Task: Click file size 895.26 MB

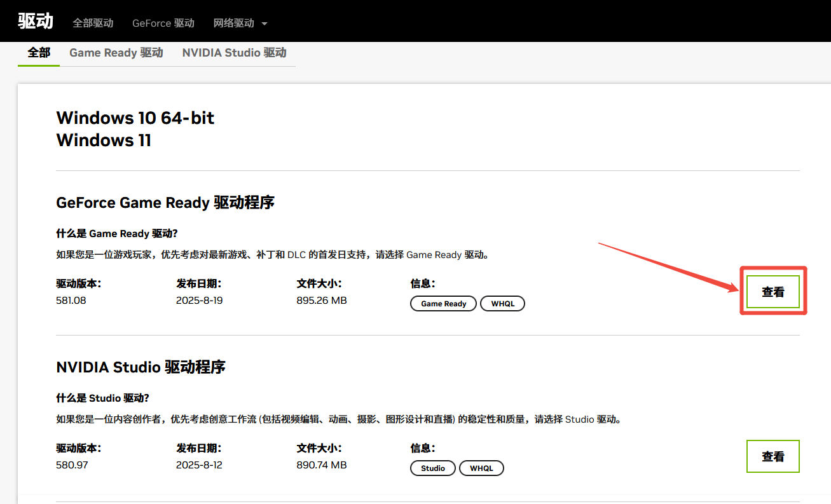Action: (322, 300)
